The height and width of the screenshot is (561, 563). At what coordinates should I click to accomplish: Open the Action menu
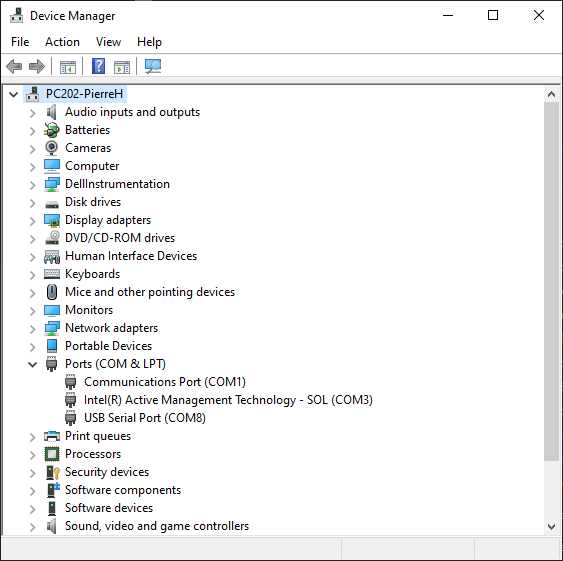62,42
